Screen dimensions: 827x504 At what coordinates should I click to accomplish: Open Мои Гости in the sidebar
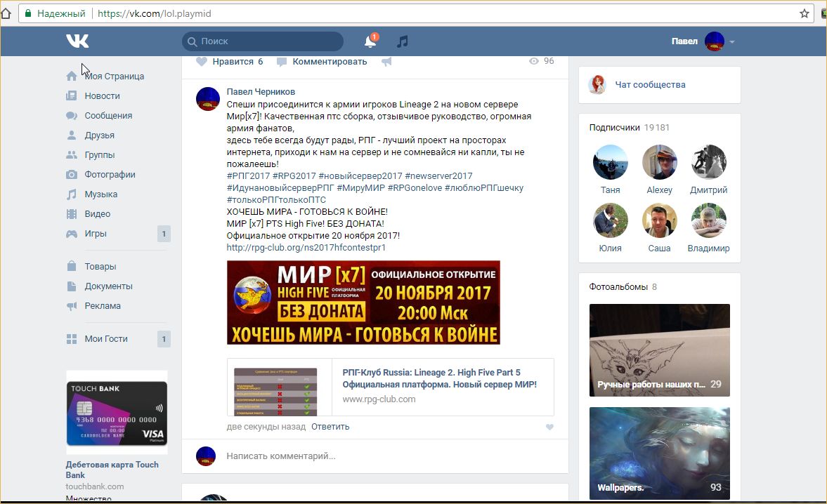(106, 339)
